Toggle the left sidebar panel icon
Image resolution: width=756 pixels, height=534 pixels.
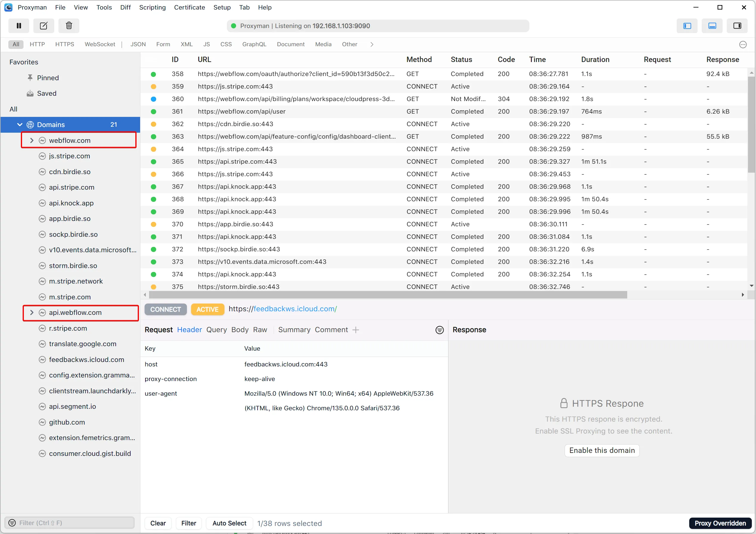687,26
